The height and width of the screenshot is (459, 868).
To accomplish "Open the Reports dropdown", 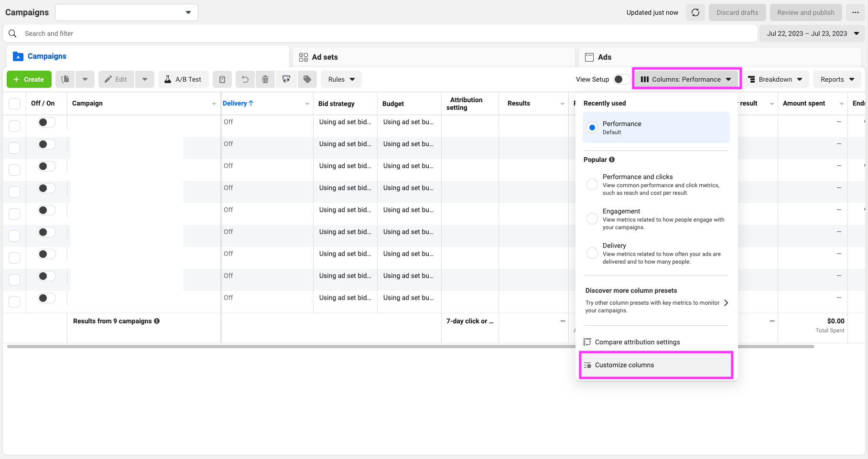I will pos(837,79).
